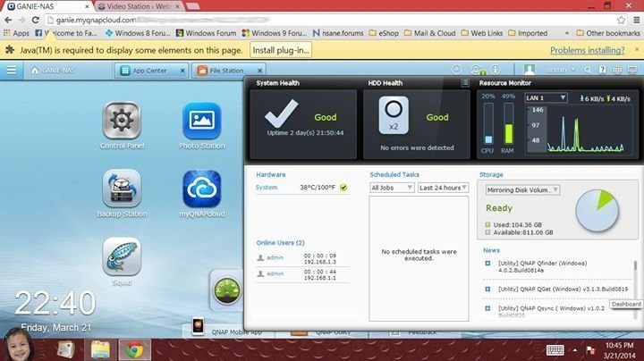Click the CPU usage bar
Viewport: 644px width, 361px height.
[x=488, y=123]
